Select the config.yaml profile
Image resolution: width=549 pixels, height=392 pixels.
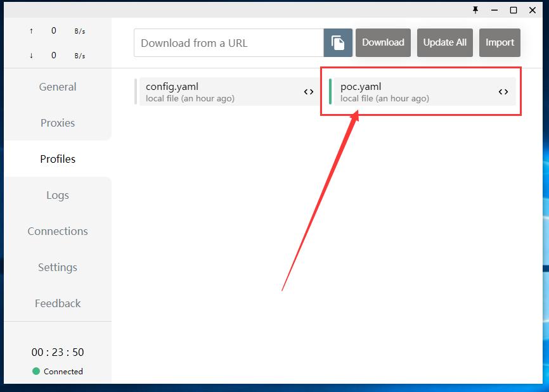[216, 92]
